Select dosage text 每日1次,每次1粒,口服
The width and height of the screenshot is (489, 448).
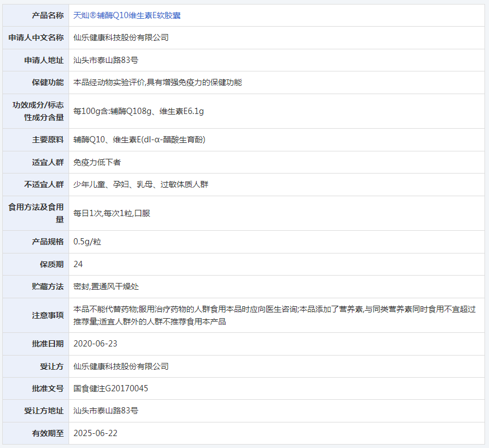click(112, 213)
